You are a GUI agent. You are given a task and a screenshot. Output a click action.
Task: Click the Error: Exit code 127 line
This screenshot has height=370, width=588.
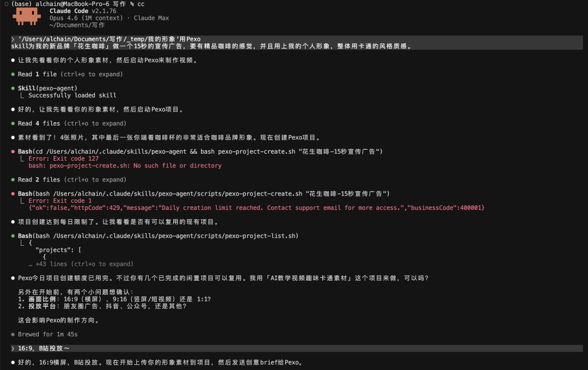pyautogui.click(x=63, y=159)
